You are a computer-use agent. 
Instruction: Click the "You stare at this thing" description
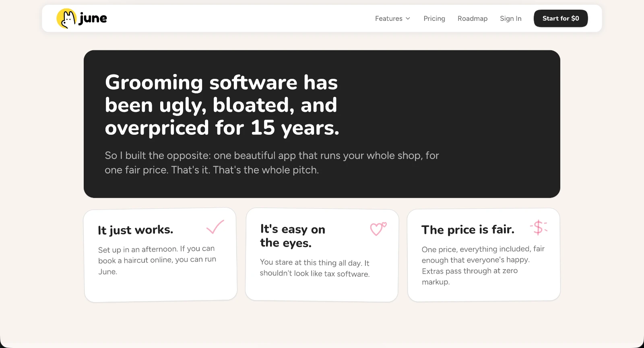tap(315, 268)
